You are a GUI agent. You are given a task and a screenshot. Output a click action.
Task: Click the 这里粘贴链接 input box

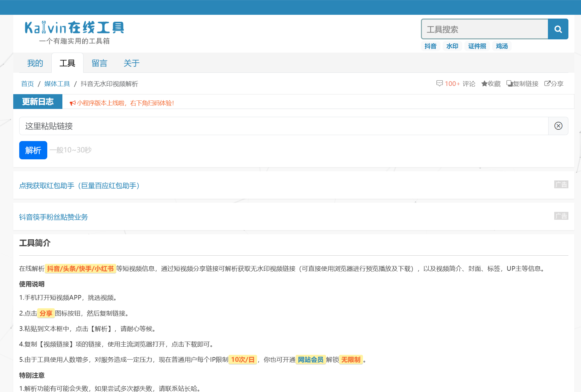click(284, 126)
